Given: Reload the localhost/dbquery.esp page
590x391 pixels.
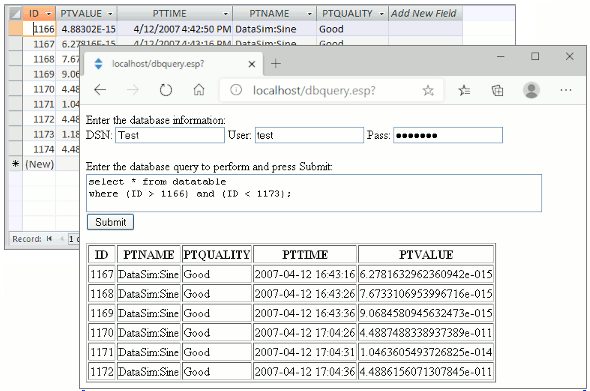Looking at the screenshot, I should [166, 90].
